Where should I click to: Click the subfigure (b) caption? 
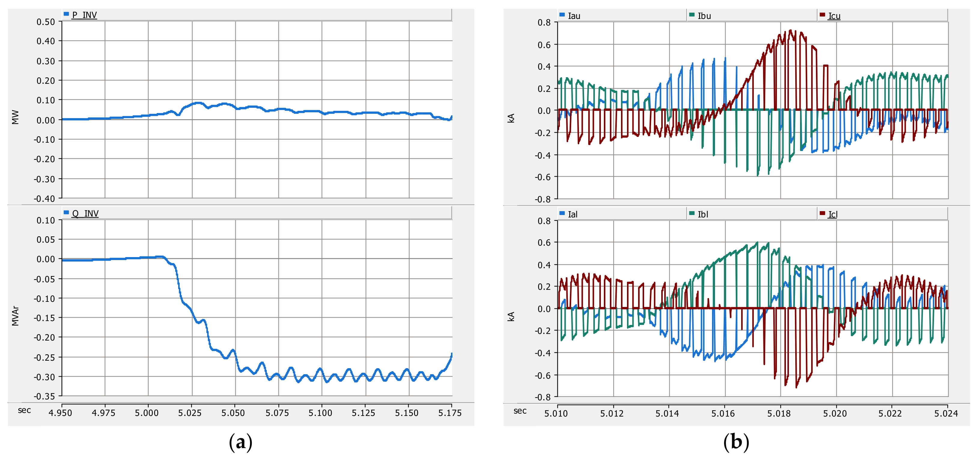736,442
